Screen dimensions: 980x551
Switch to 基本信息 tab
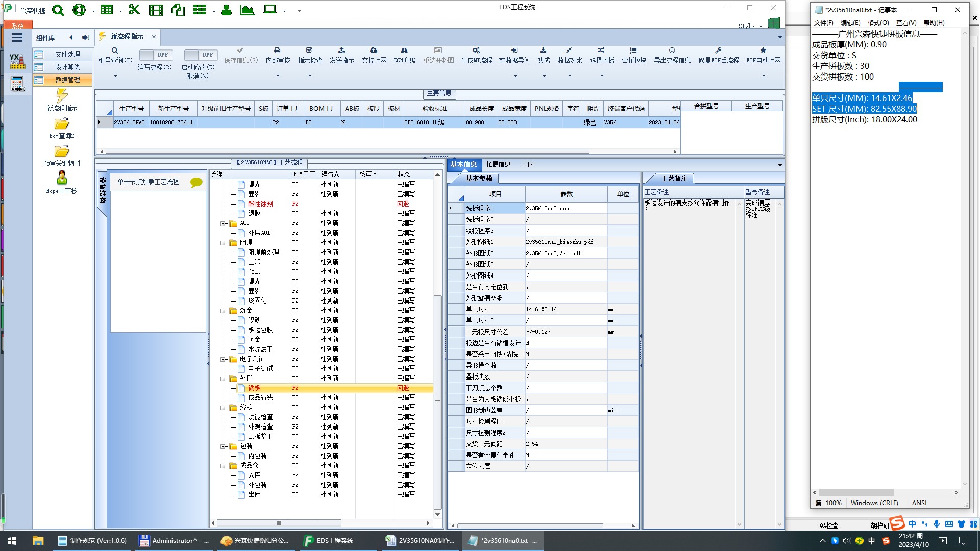pos(463,164)
